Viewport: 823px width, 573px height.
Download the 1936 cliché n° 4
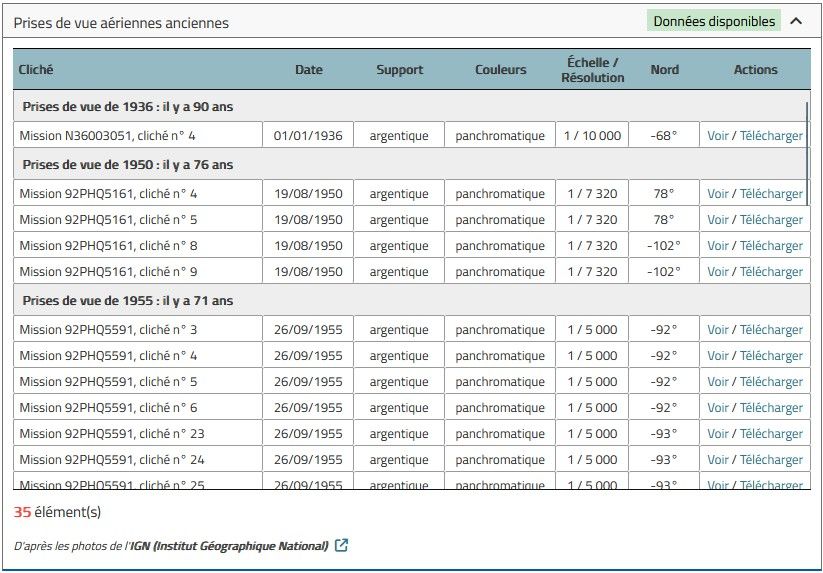pyautogui.click(x=771, y=136)
